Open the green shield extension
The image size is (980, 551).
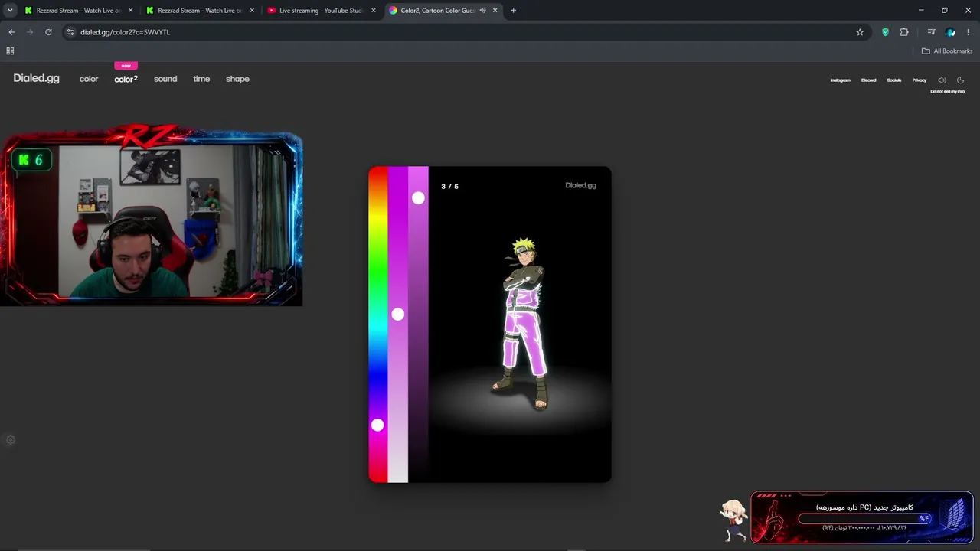click(x=886, y=32)
